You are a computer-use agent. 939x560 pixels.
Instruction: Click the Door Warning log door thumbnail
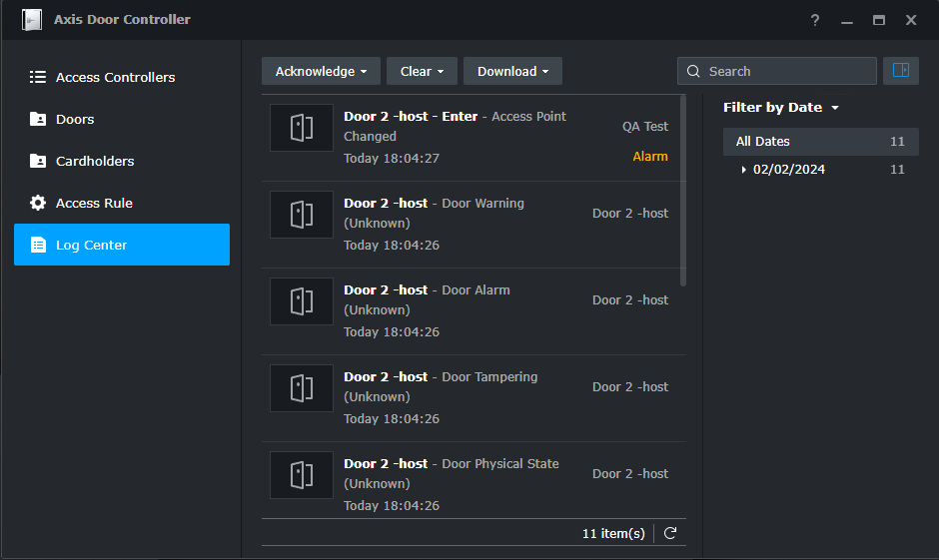pos(302,215)
